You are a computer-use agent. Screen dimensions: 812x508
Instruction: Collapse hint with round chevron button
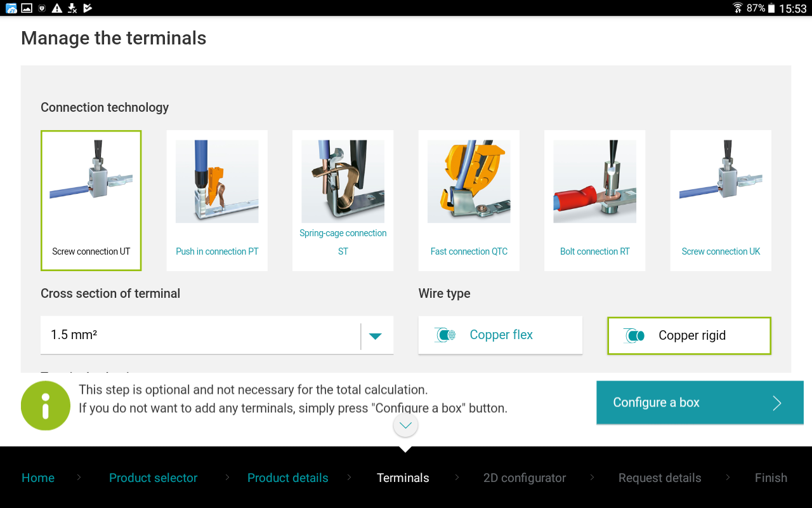[x=405, y=425]
